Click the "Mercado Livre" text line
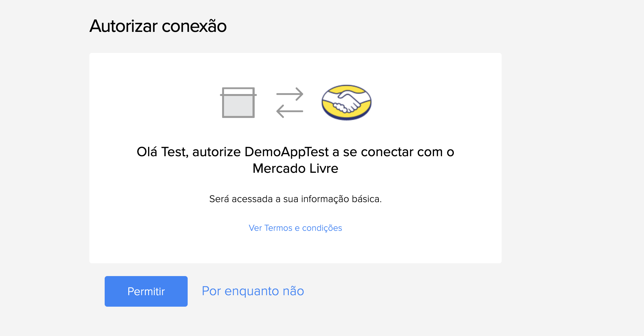This screenshot has height=336, width=644. (x=295, y=168)
